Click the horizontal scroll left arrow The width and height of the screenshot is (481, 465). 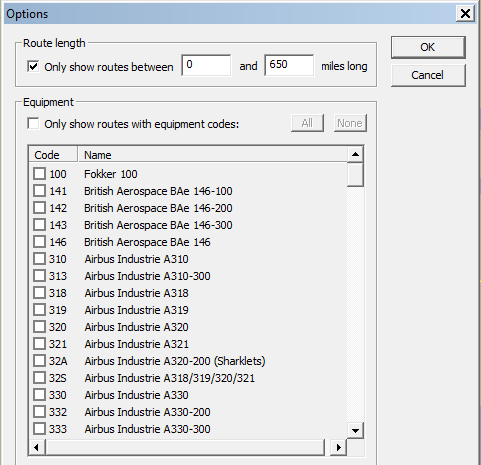pyautogui.click(x=36, y=447)
